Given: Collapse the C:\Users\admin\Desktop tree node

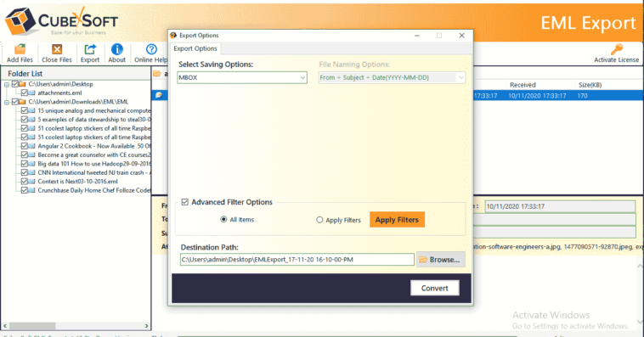Looking at the screenshot, I should coord(7,84).
